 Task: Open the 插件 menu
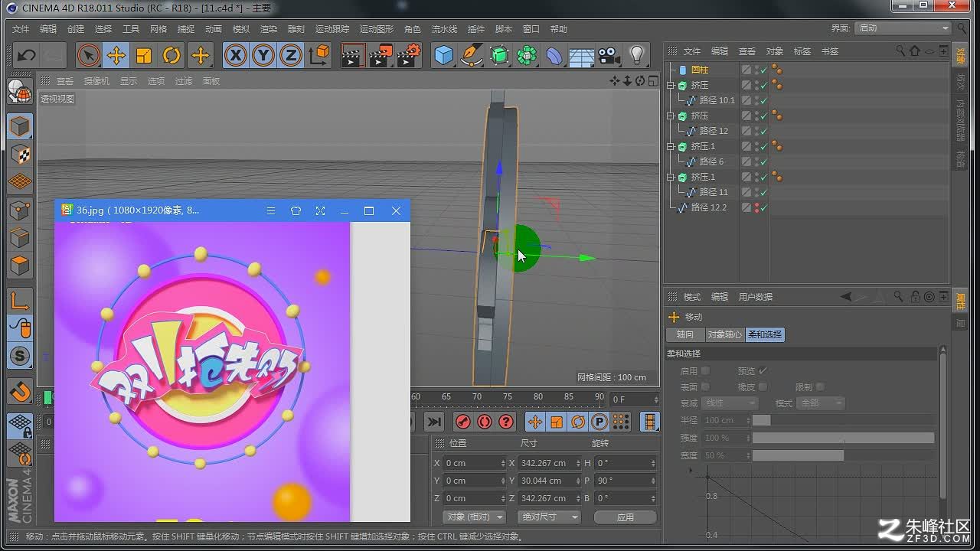click(476, 29)
